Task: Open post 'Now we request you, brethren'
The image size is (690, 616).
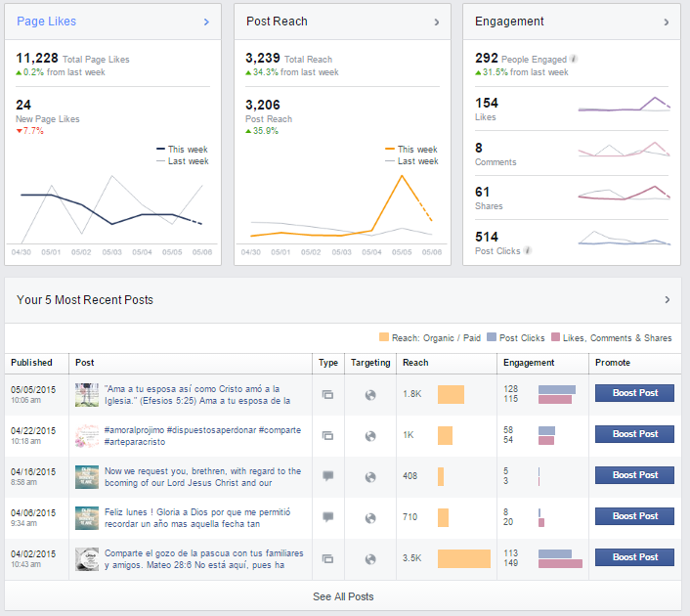Action: point(203,477)
